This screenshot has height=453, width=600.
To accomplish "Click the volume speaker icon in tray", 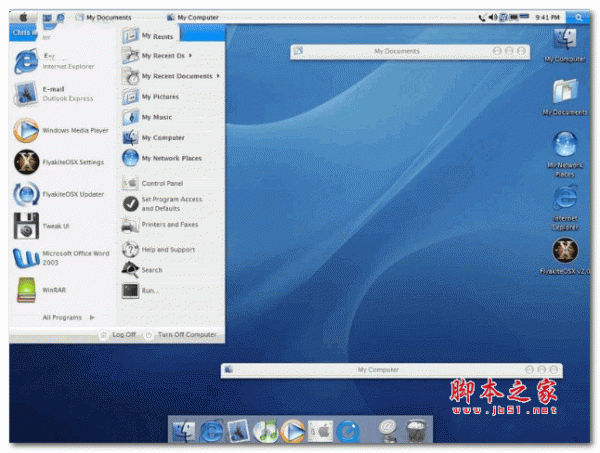I will coord(494,17).
